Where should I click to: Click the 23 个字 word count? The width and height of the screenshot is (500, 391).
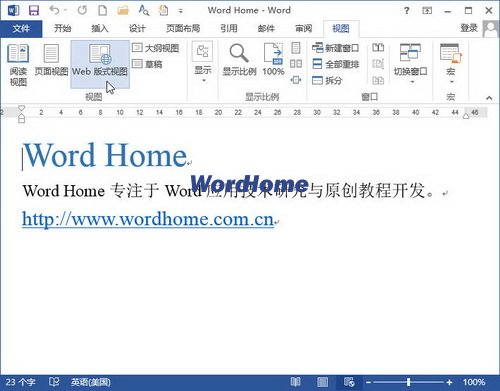20,382
